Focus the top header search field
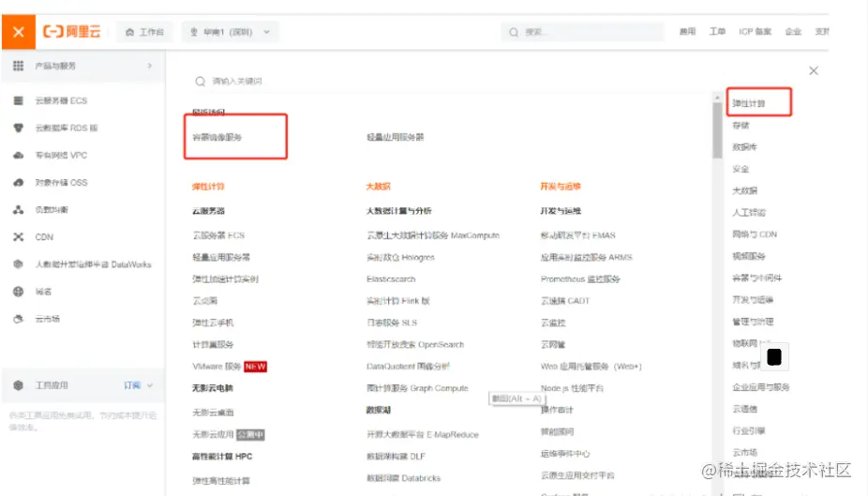 (582, 32)
